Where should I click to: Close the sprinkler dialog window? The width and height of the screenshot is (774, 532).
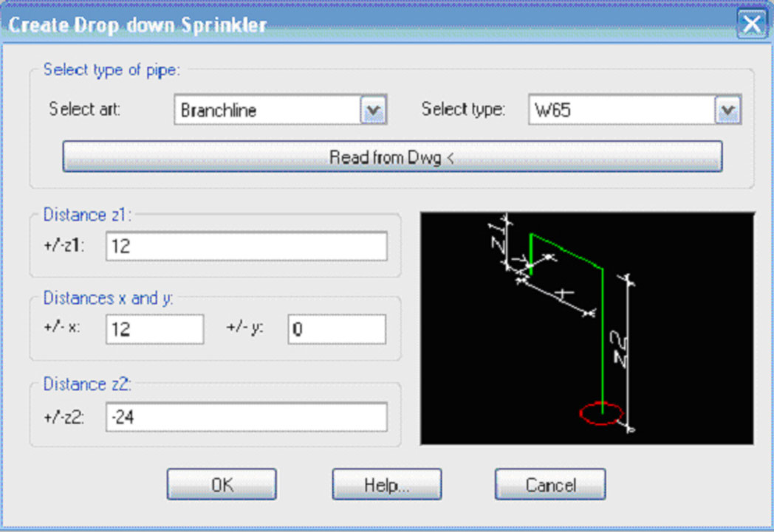pos(752,24)
